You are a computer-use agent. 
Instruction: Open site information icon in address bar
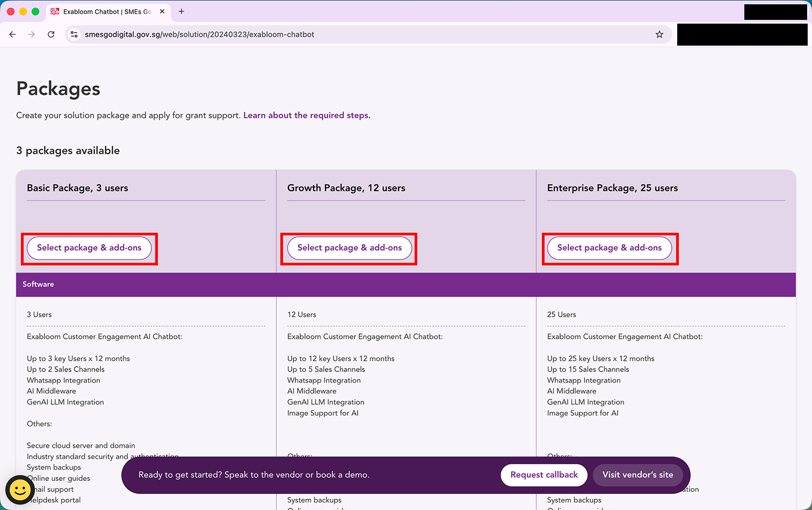pos(74,34)
